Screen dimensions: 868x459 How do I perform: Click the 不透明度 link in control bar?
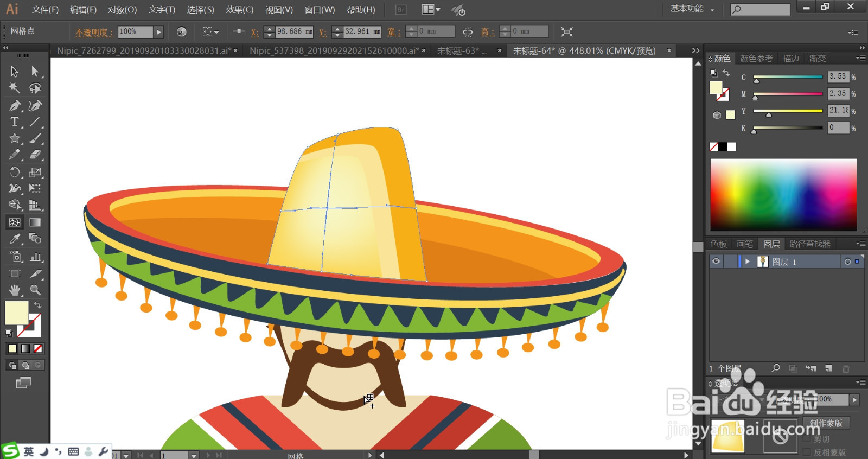coord(94,33)
